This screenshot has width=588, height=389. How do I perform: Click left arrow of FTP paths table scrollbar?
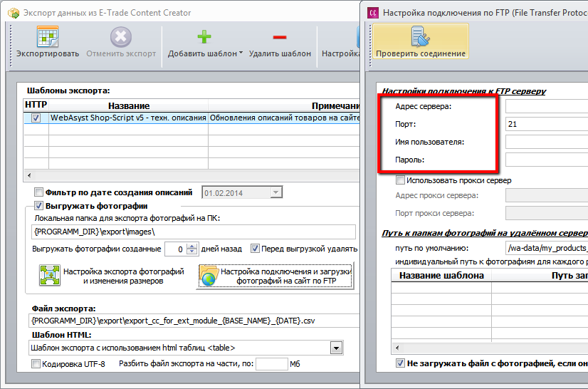(x=397, y=348)
